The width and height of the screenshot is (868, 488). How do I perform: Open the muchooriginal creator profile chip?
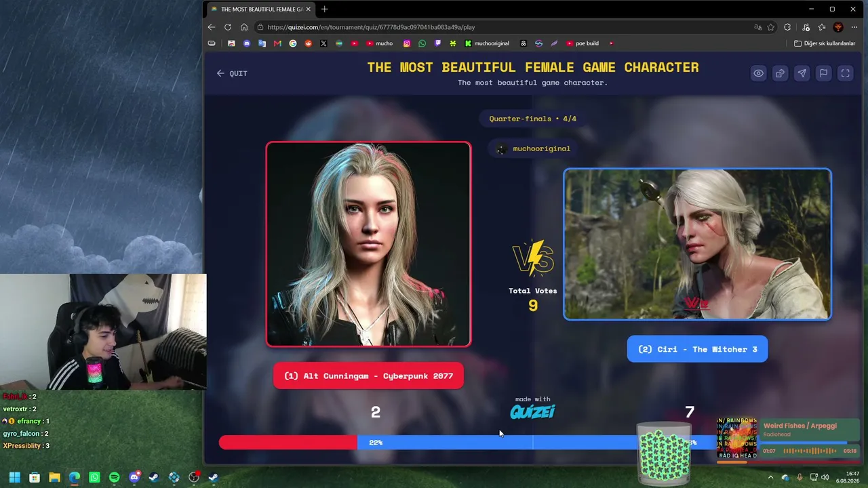533,148
